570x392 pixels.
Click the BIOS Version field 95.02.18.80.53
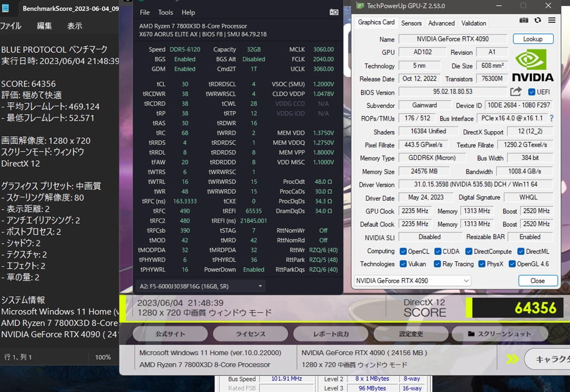pos(453,91)
